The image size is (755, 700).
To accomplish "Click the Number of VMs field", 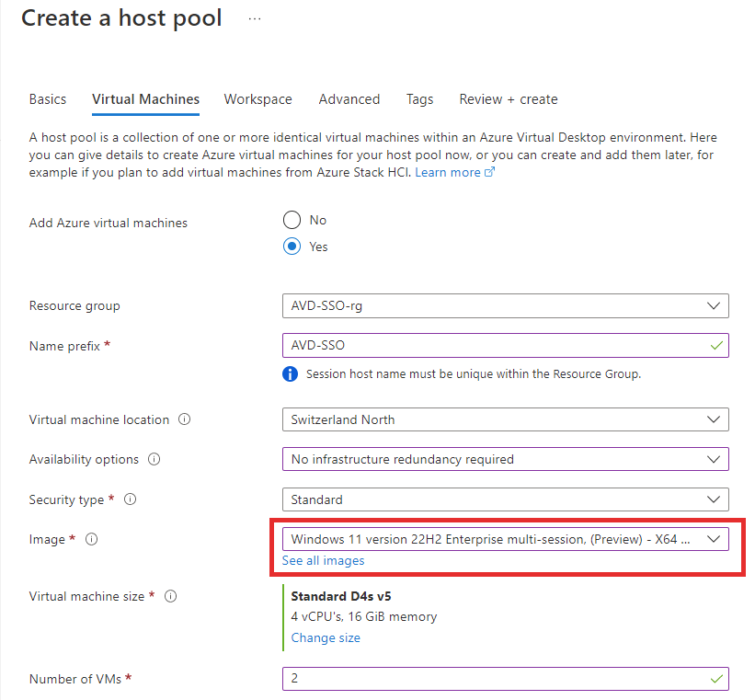I will 506,679.
